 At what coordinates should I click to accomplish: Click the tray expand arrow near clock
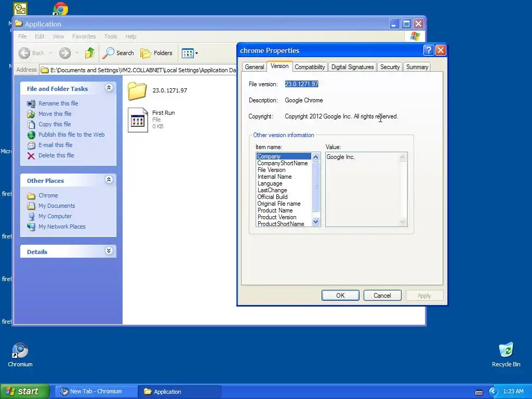(493, 392)
